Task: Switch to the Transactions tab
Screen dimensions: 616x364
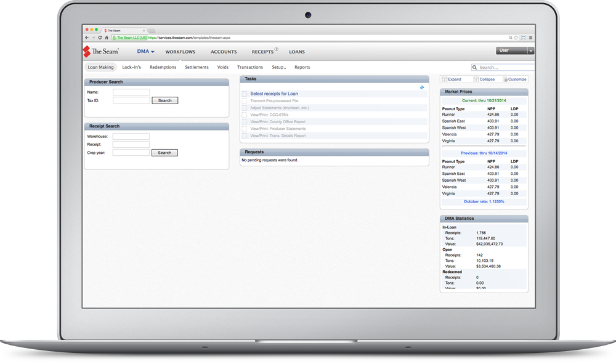Action: pos(250,68)
